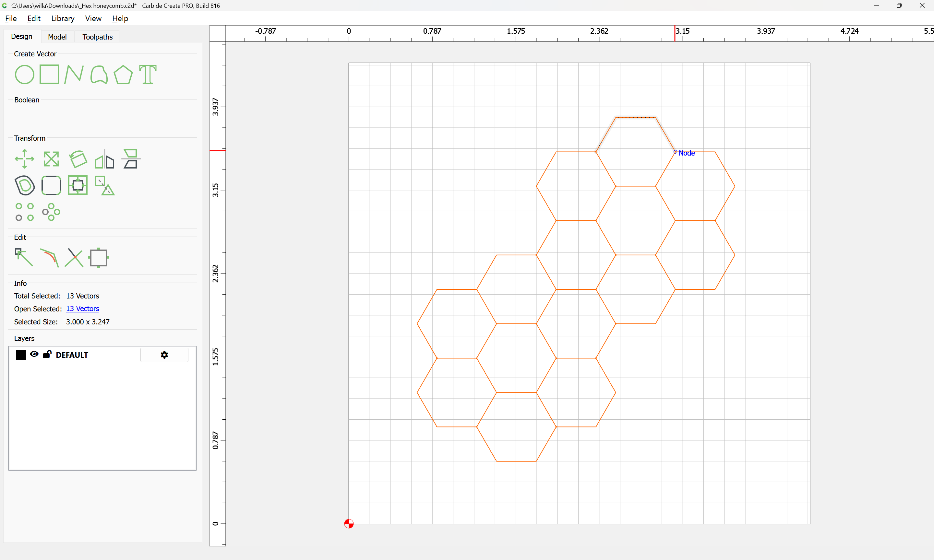Select the DEFAULT layer row
The image size is (934, 560).
[x=102, y=355]
